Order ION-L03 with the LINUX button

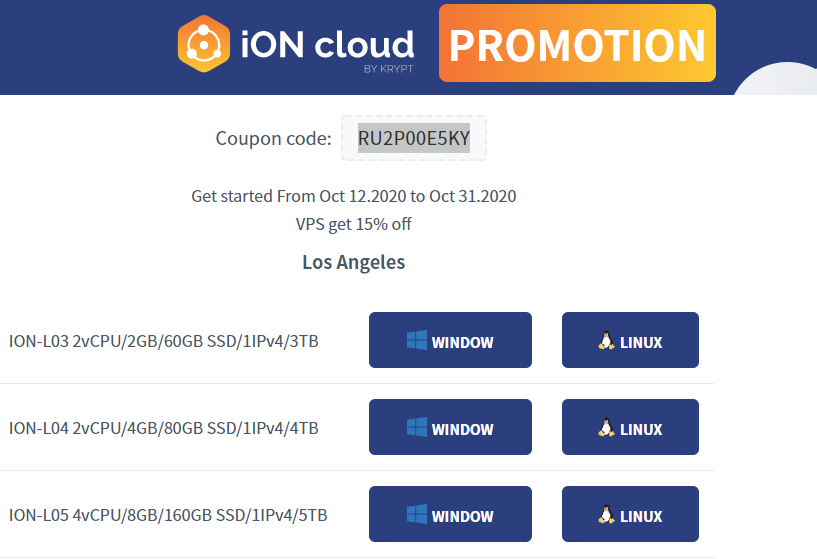point(630,340)
